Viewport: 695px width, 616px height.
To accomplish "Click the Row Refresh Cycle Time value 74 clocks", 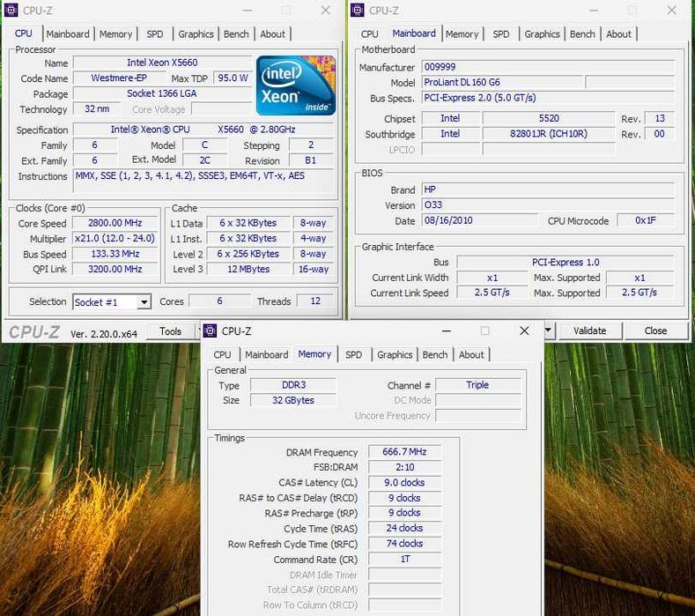I will click(x=404, y=544).
